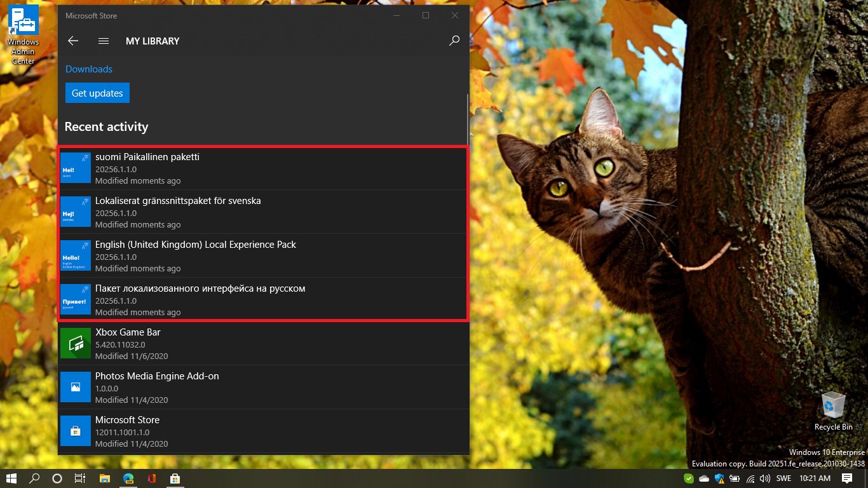Open Task View on taskbar

coord(79,478)
